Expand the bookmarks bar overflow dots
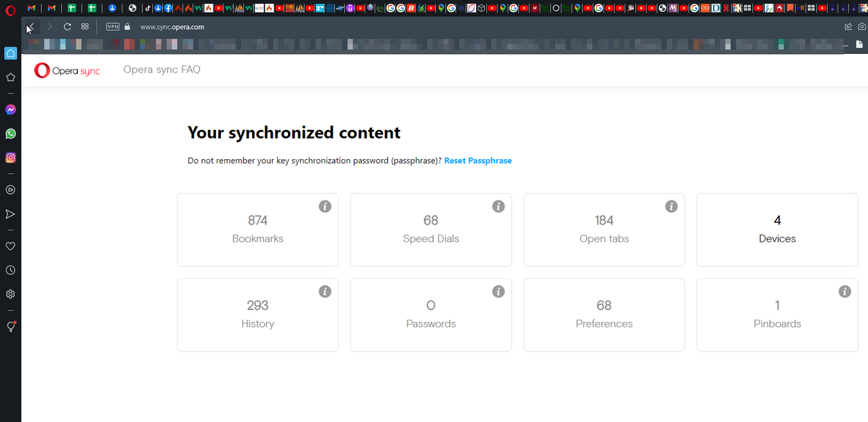868x422 pixels. click(x=847, y=45)
